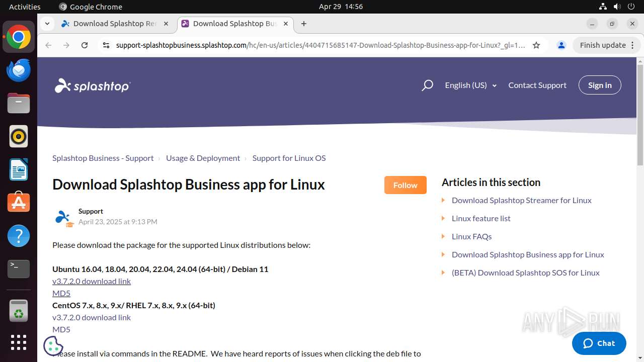
Task: Open CentOS v3.7.2.0 download link
Action: (x=92, y=317)
